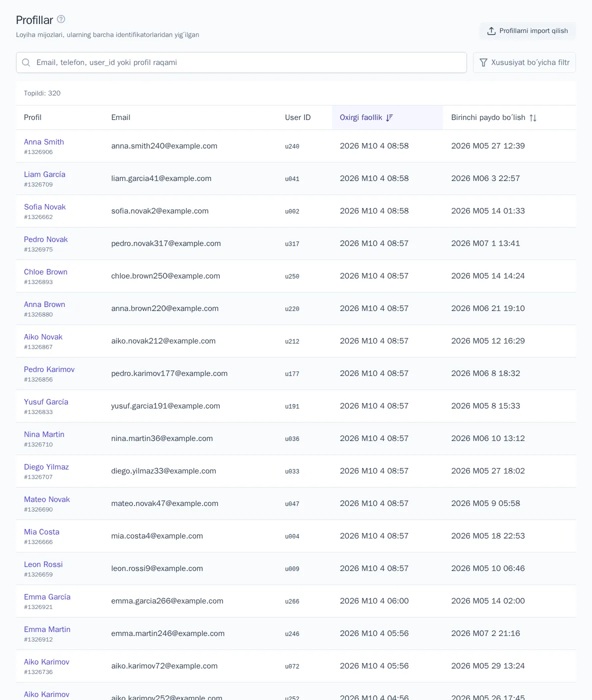Open Aiko Karimov profile #1326736
This screenshot has height=700, width=592.
point(46,662)
